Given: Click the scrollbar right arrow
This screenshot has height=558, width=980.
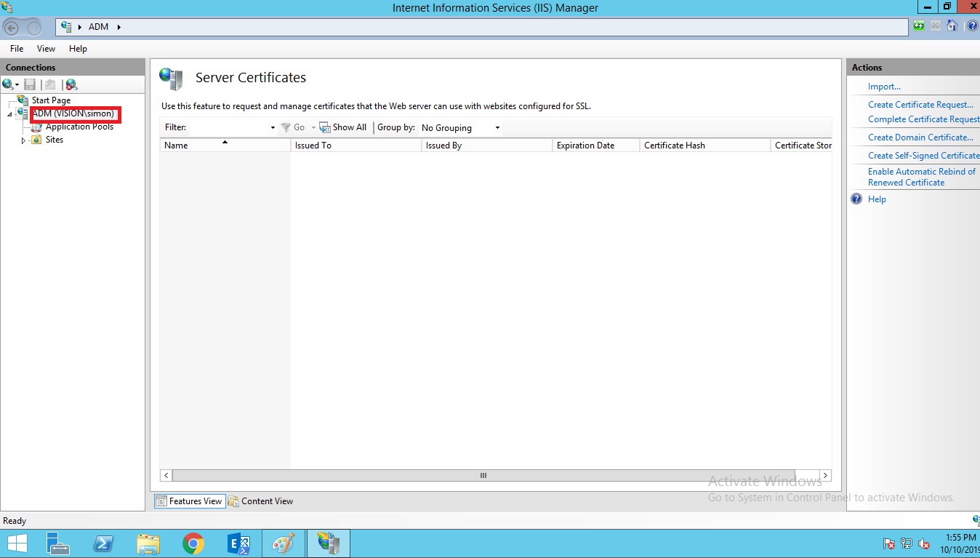Looking at the screenshot, I should coord(825,476).
